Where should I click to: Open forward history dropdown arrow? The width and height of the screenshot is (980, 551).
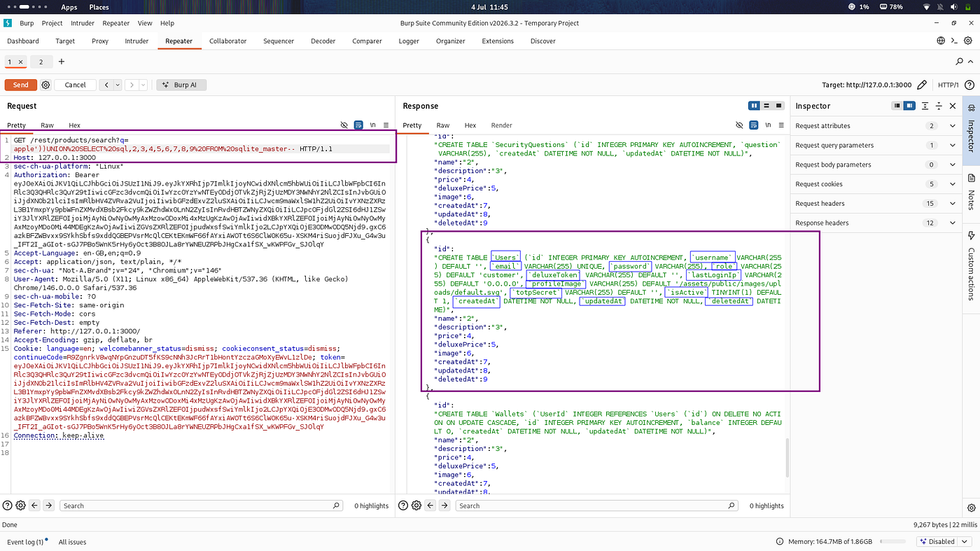(143, 85)
